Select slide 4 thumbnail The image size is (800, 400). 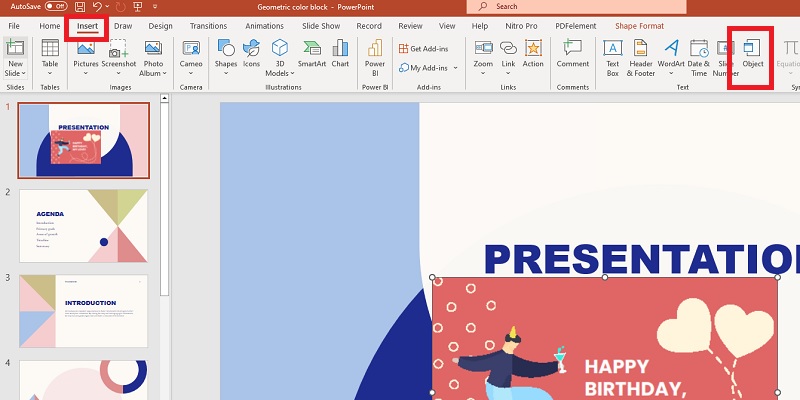coord(84,380)
